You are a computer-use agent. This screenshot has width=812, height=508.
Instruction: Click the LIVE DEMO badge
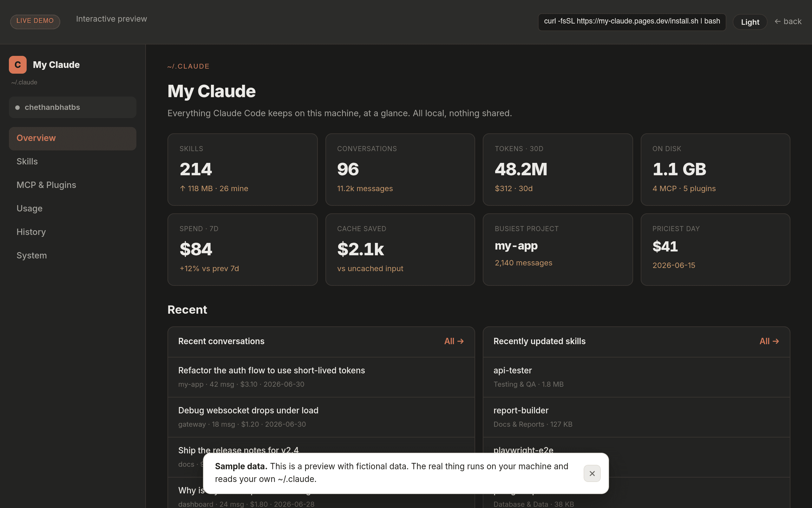pyautogui.click(x=35, y=21)
